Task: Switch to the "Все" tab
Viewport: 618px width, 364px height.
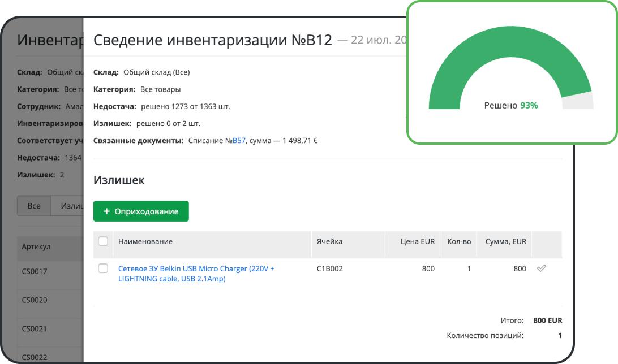Action: pos(33,205)
